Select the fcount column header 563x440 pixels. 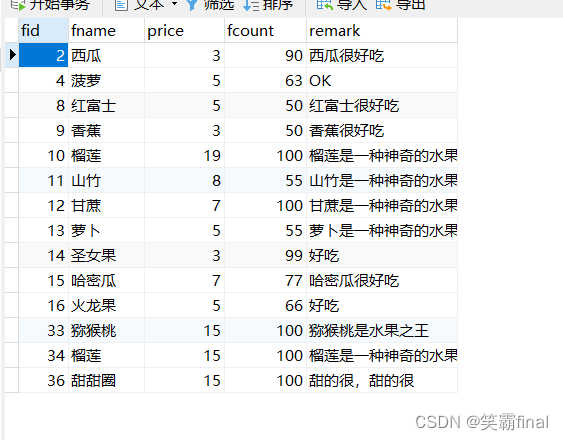[x=265, y=31]
